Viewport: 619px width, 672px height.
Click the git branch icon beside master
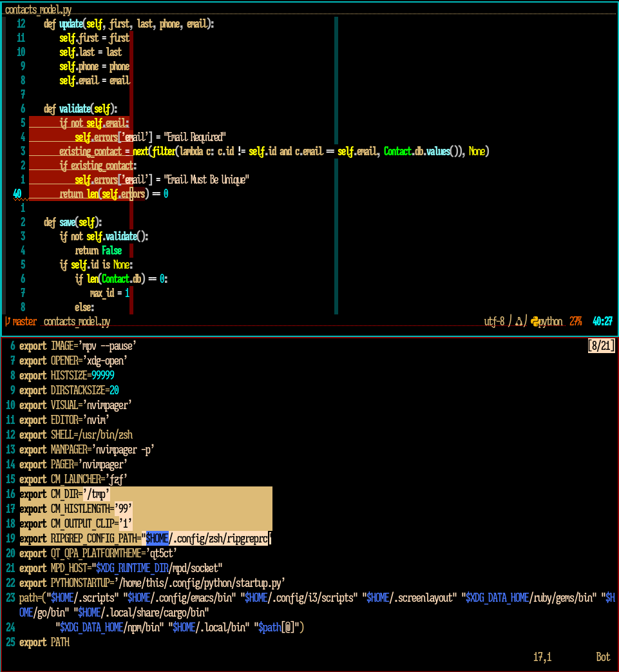(x=8, y=321)
